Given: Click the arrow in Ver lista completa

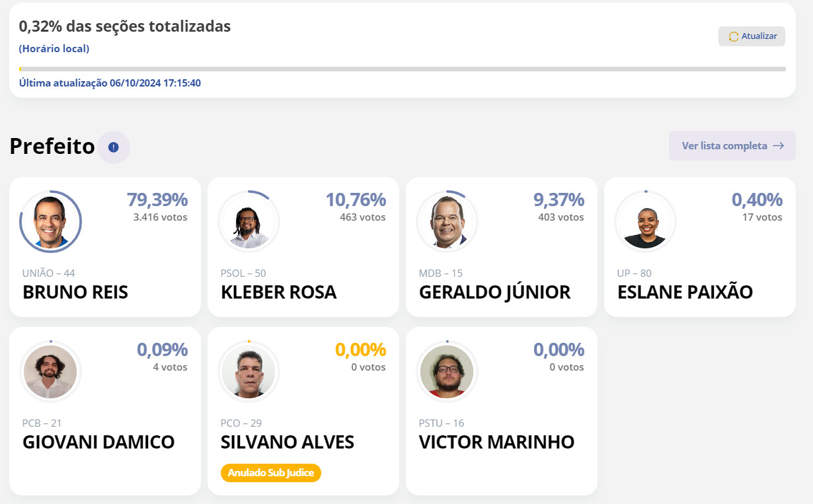Looking at the screenshot, I should click(x=779, y=146).
